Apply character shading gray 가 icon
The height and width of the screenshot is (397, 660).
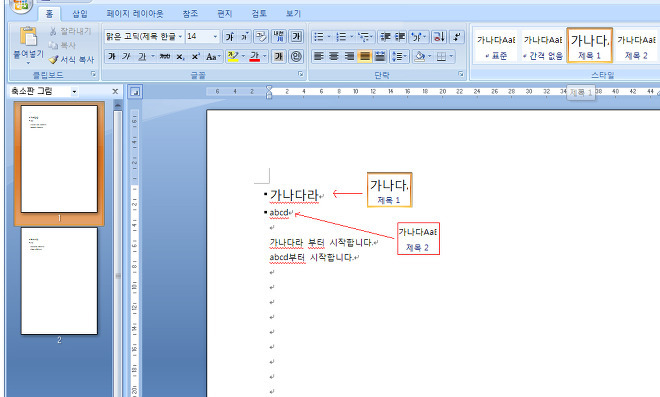(x=278, y=56)
